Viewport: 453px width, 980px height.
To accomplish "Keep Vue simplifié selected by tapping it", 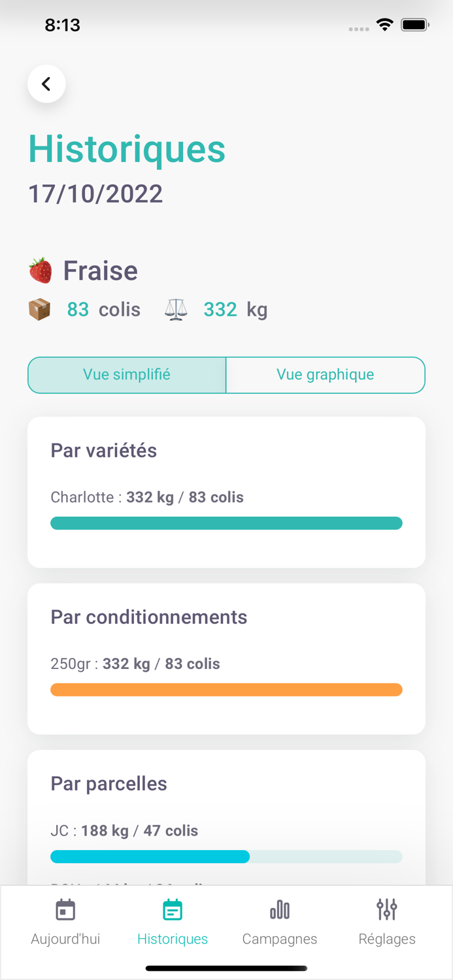I will (126, 374).
